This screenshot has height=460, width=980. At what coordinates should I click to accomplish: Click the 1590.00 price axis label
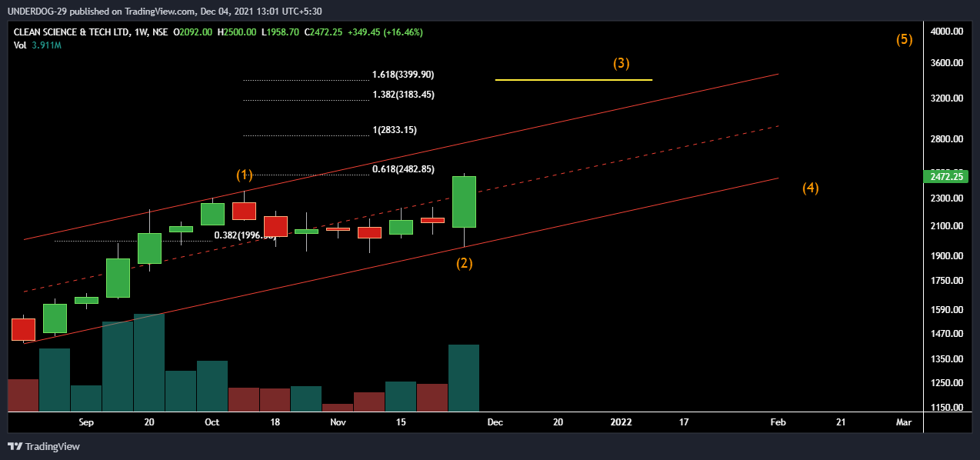pos(947,310)
